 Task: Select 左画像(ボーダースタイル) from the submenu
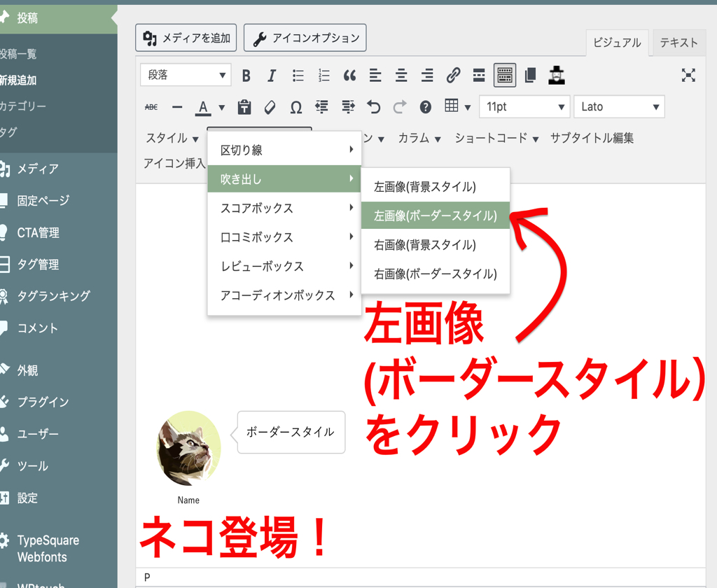coord(435,216)
